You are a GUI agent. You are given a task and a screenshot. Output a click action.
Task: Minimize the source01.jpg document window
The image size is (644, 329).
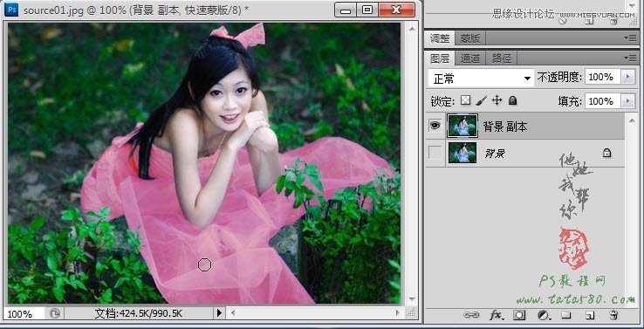point(345,10)
